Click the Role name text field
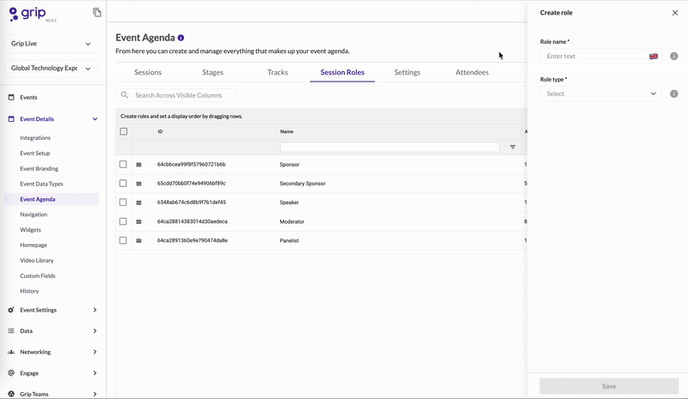The width and height of the screenshot is (688, 399). click(595, 56)
